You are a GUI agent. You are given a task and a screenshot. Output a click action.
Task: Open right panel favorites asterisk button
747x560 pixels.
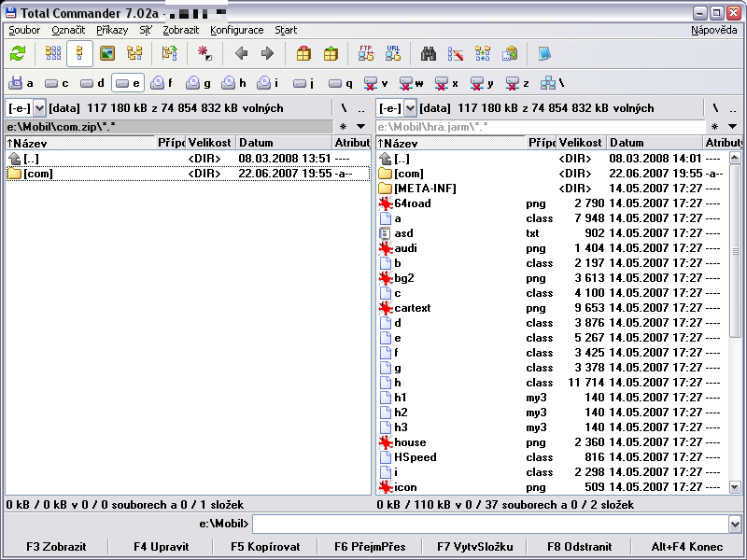pos(714,127)
